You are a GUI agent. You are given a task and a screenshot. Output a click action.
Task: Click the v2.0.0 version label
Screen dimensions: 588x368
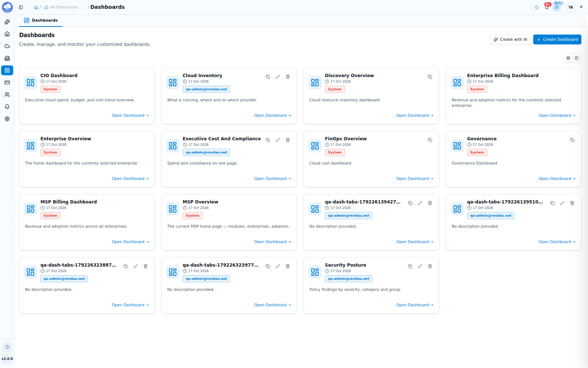7,359
